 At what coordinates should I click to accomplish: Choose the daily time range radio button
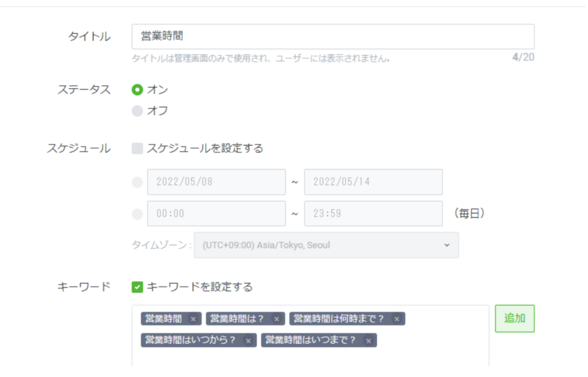coord(137,214)
